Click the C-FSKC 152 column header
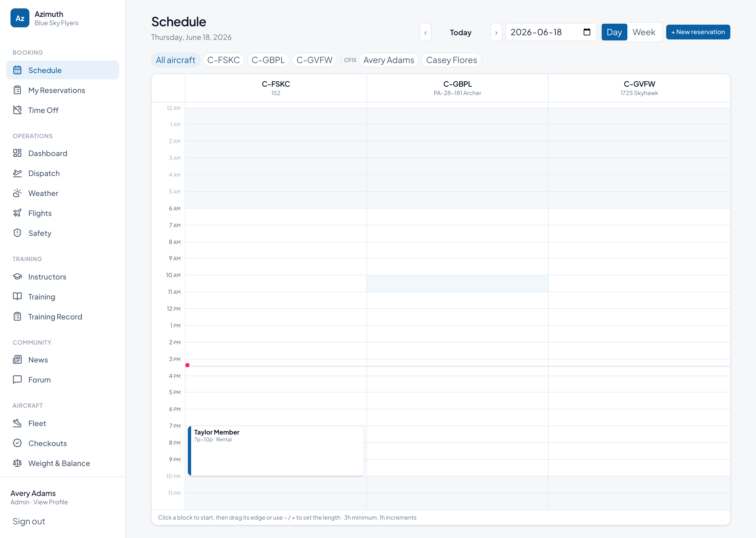 click(x=276, y=88)
